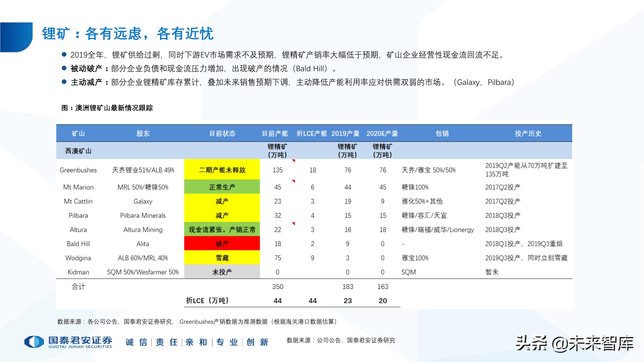Viewport: 644px width, 362px height.
Task: Click the yellow 二期产能未释放 status cell
Action: click(x=222, y=169)
